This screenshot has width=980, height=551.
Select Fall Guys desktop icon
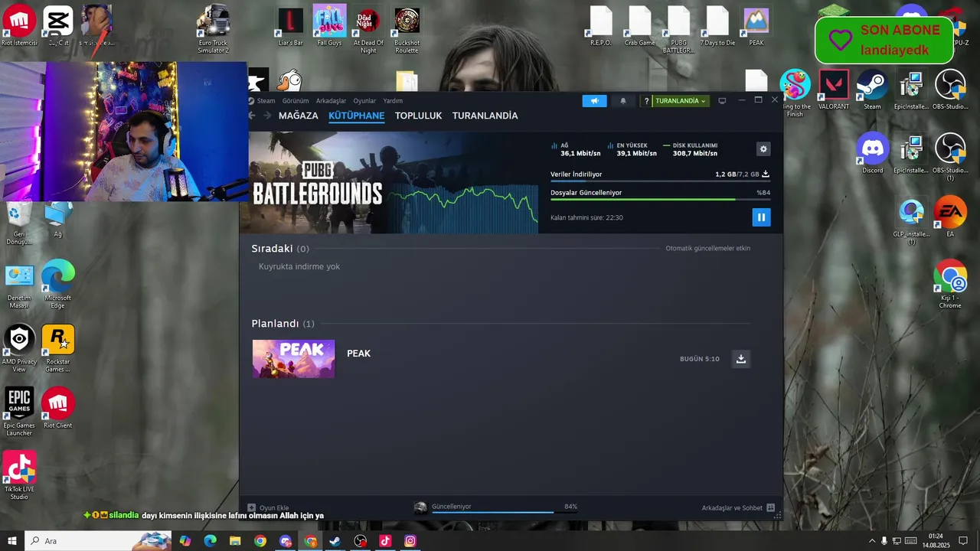329,27
